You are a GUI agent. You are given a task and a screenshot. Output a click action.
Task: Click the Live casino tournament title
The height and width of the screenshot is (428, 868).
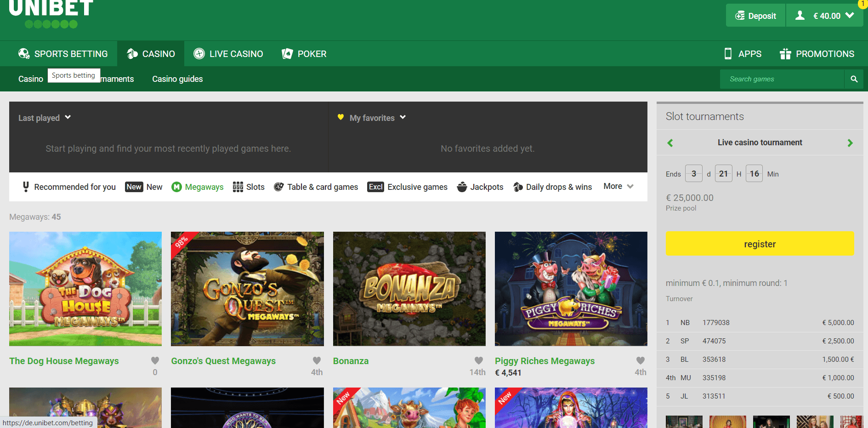(x=760, y=143)
